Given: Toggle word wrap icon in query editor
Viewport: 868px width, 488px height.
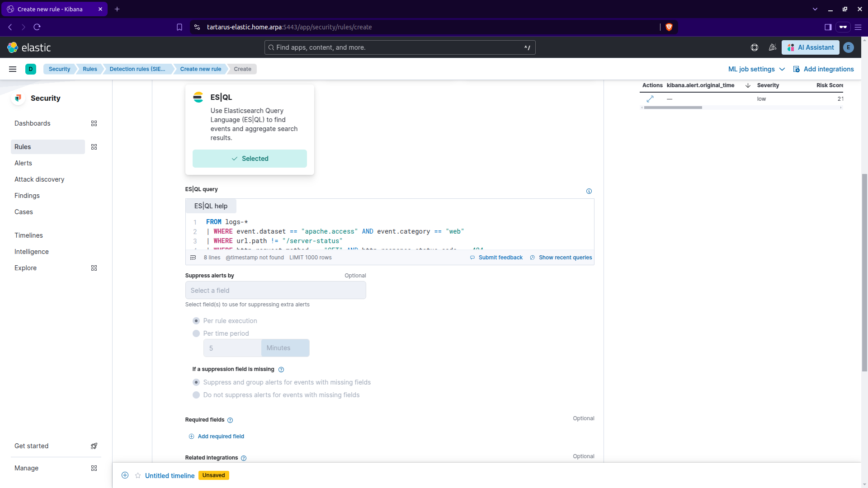Looking at the screenshot, I should [193, 258].
